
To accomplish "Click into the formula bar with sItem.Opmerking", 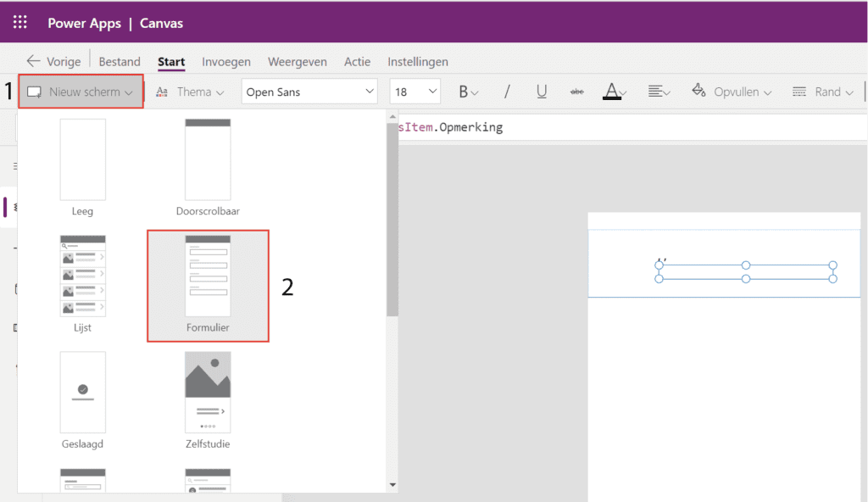I will (632, 127).
